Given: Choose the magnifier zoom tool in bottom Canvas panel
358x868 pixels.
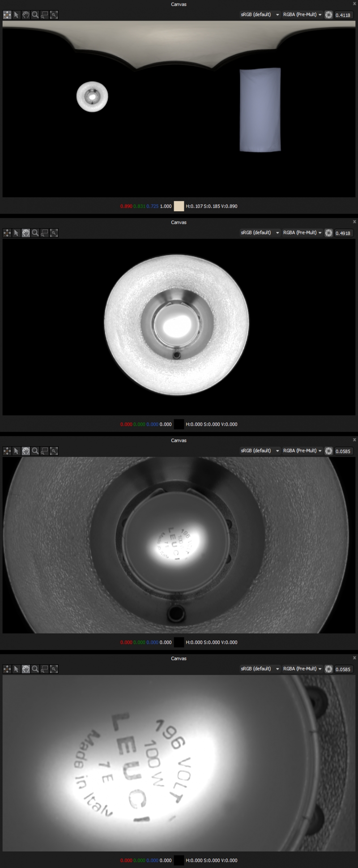Looking at the screenshot, I should point(35,669).
